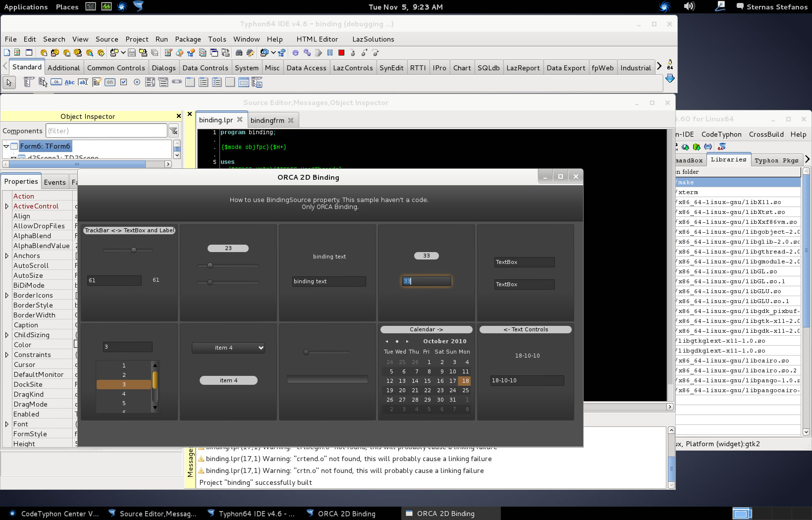
Task: Click the binoculars Find icon in toolbar
Action: [239, 52]
